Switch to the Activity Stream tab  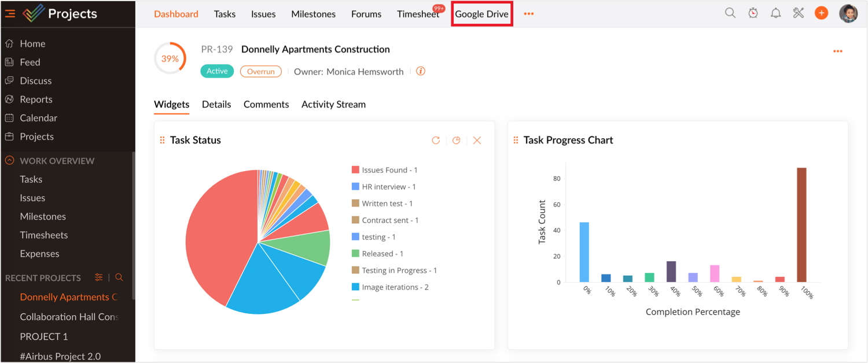pyautogui.click(x=333, y=105)
